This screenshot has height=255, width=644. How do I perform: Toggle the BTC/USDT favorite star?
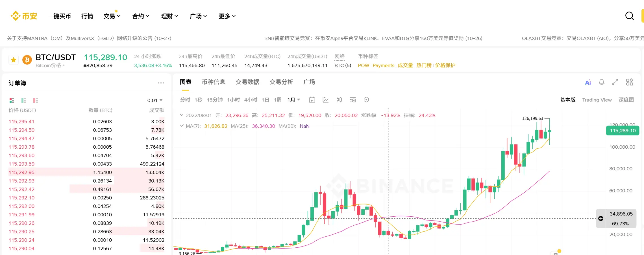14,60
